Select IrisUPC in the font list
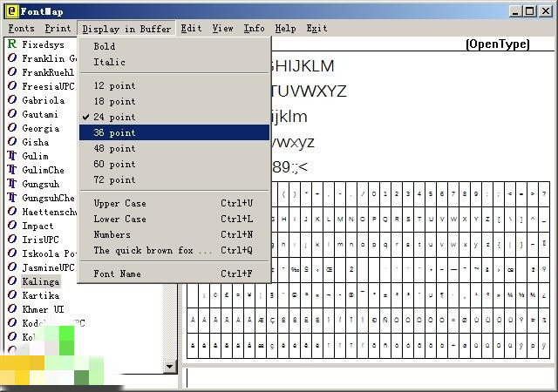 40,240
